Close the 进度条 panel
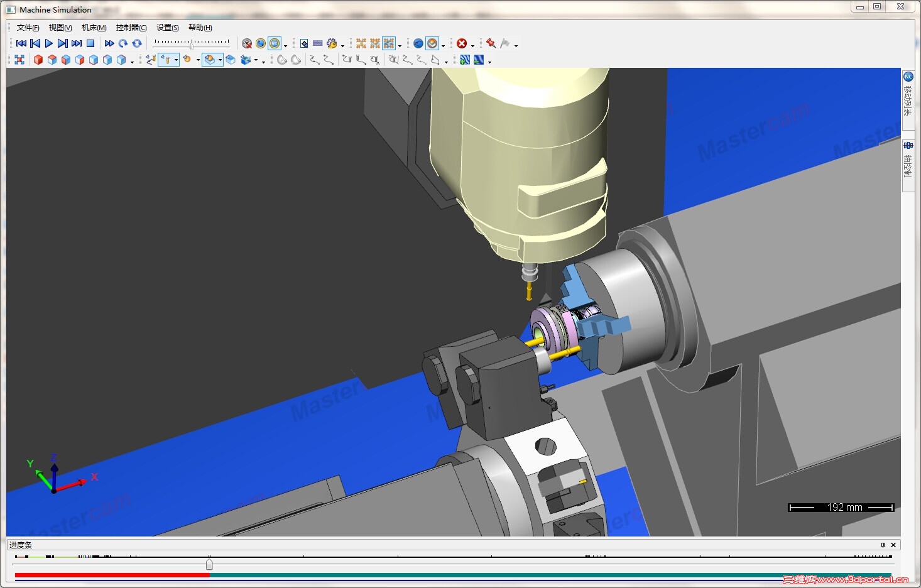 pos(893,545)
